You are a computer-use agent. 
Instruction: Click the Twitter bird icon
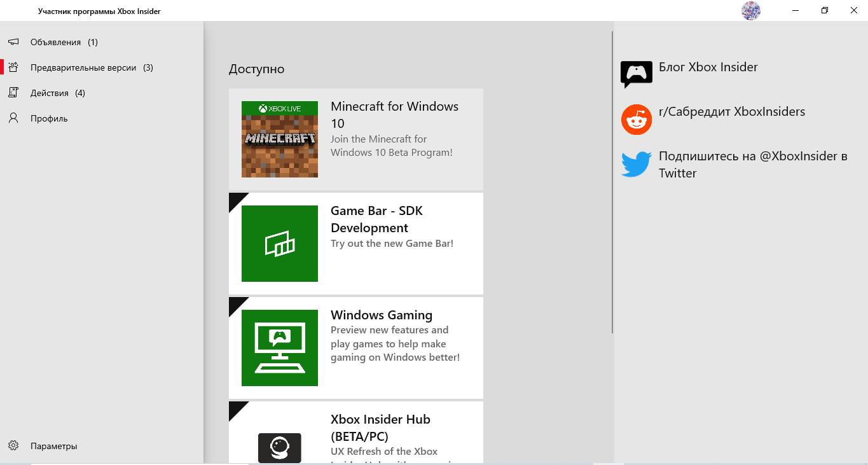click(637, 164)
